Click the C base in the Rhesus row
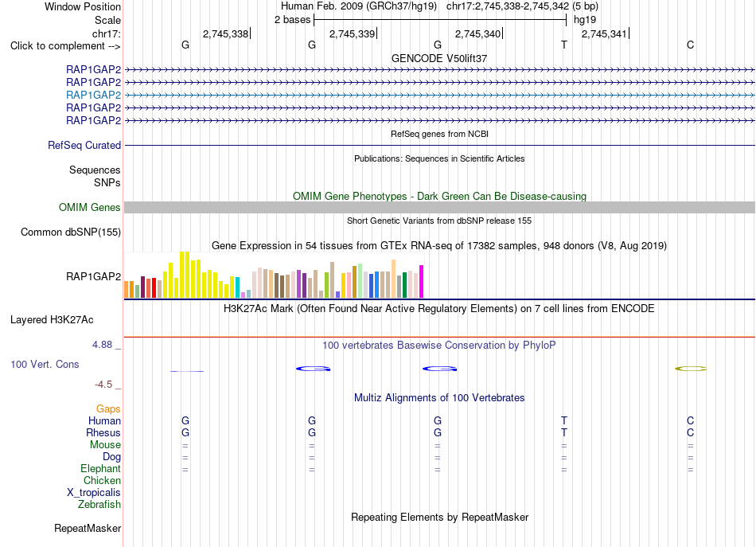This screenshot has width=756, height=547. [691, 432]
